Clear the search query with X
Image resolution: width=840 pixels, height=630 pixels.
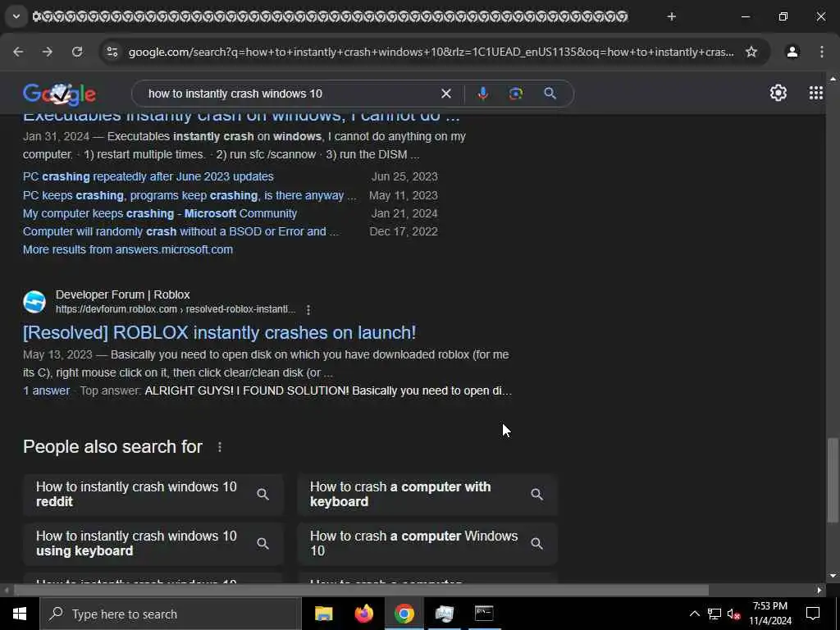(x=445, y=94)
